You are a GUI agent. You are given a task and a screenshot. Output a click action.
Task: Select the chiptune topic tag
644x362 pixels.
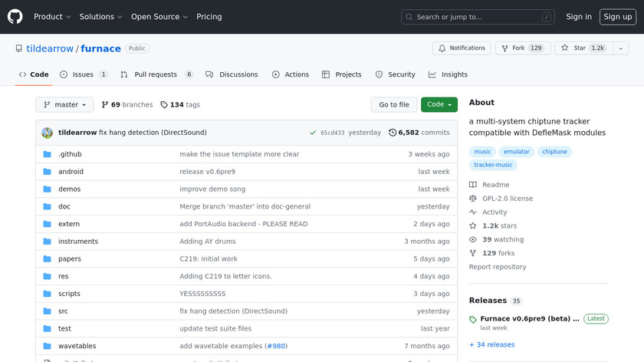coord(554,152)
